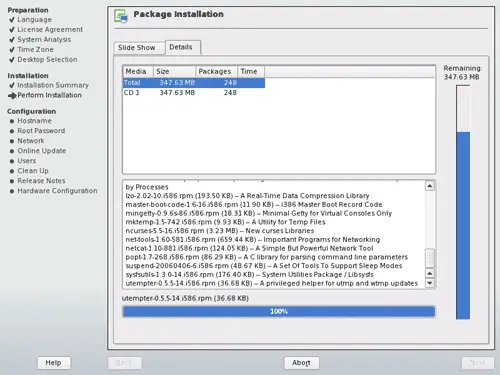Click the Abort button
Viewport: 500px width, 375px height.
point(301,363)
